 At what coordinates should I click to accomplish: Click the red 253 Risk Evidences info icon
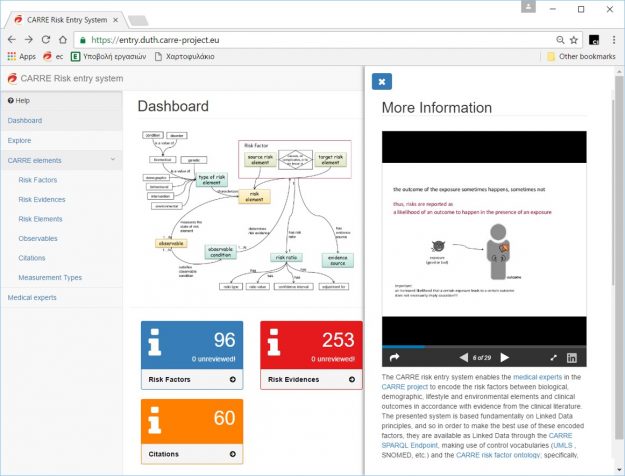click(x=274, y=342)
